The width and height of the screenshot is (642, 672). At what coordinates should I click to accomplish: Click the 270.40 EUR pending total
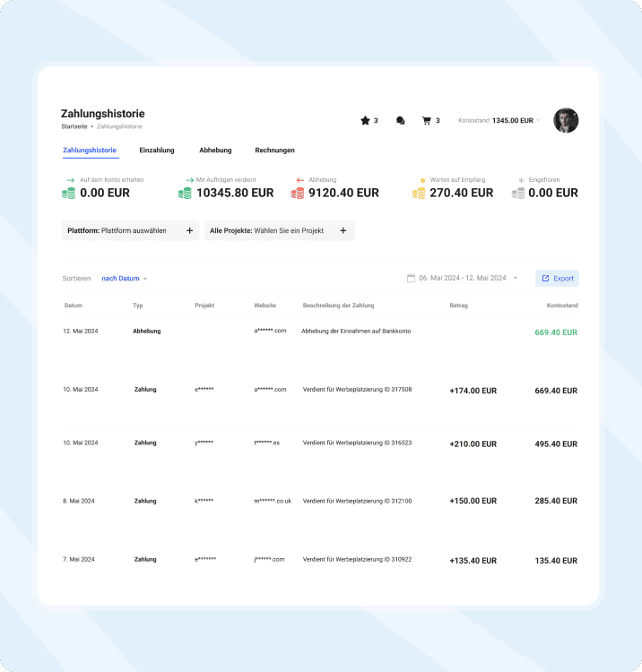pos(462,194)
